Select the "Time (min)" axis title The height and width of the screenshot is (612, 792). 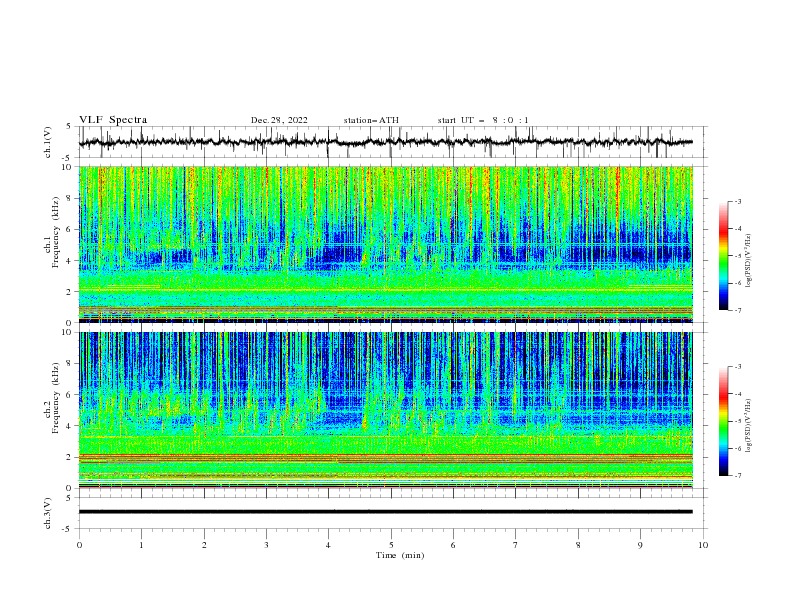[400, 555]
